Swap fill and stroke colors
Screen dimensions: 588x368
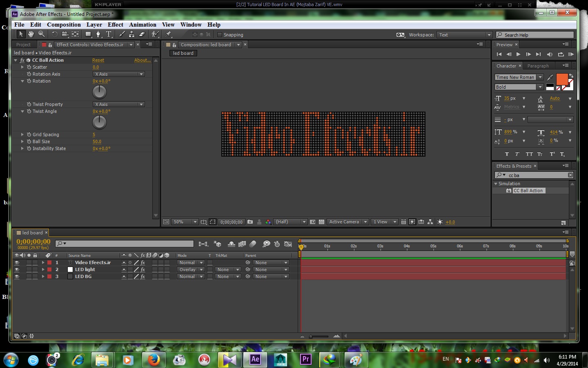(571, 76)
